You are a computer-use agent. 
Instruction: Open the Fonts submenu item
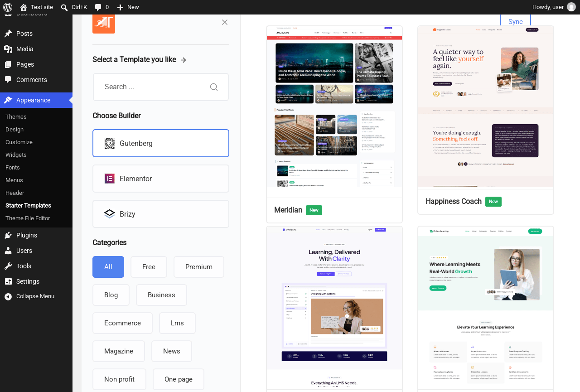(x=13, y=168)
